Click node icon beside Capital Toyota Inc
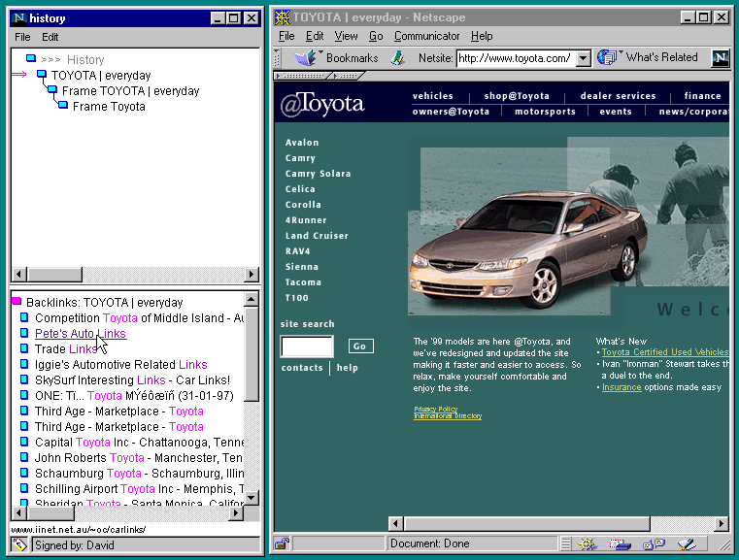 coord(24,442)
